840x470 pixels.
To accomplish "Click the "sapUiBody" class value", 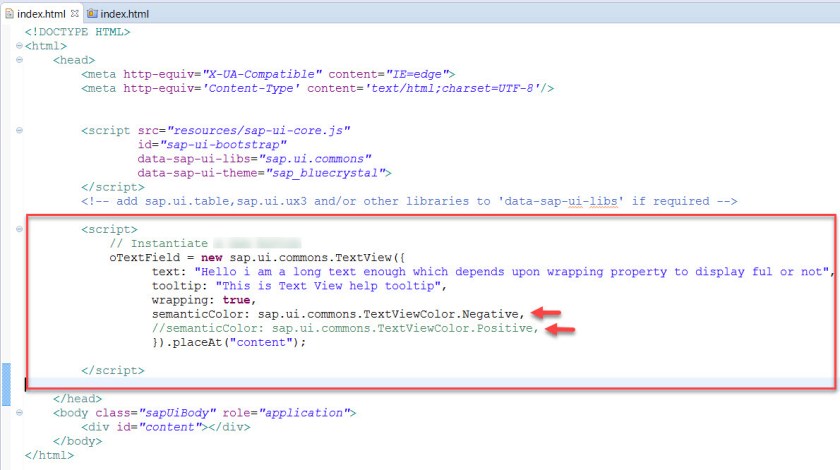I will (x=177, y=413).
